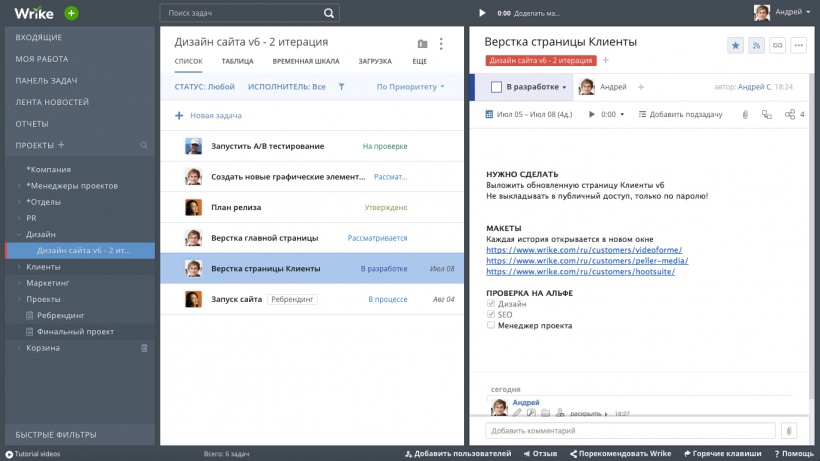Mark task complete via status checkbox
Viewport: 820px width, 461px height.
[496, 87]
